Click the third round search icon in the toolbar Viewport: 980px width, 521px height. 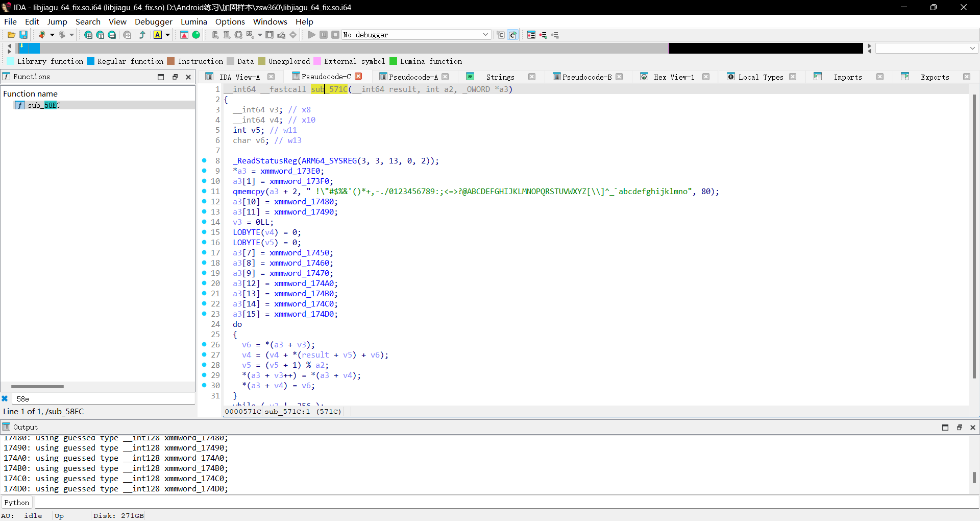click(x=112, y=35)
